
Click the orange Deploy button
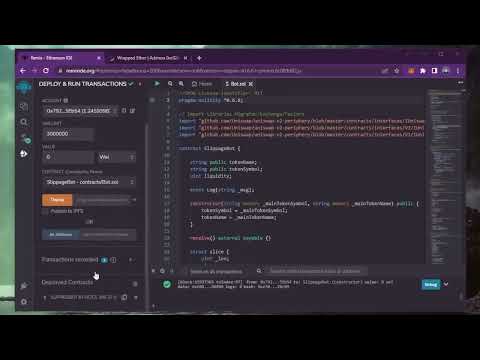coord(57,200)
